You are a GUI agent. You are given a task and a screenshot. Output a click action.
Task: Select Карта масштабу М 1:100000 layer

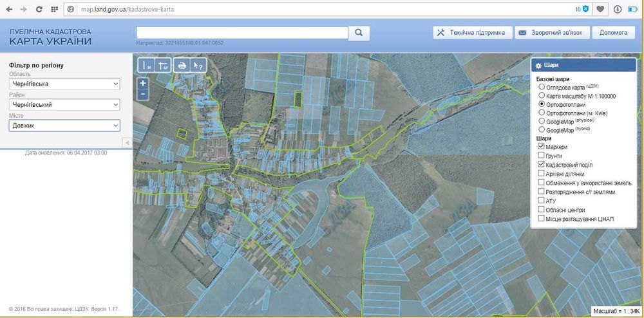pyautogui.click(x=542, y=96)
